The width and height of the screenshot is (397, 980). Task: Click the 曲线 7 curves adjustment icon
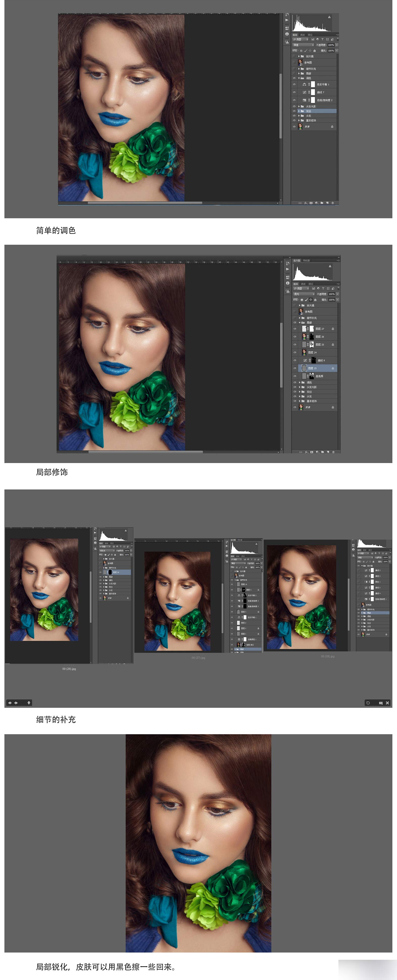click(304, 92)
